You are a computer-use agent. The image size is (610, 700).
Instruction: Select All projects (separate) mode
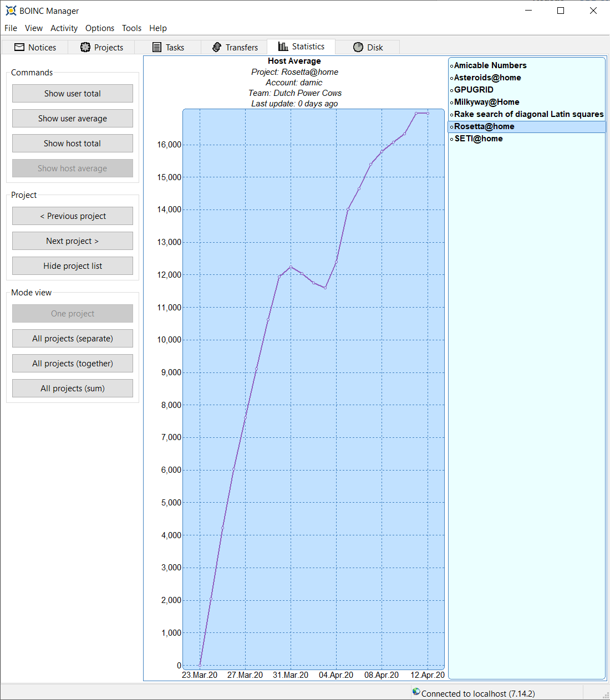coord(73,339)
